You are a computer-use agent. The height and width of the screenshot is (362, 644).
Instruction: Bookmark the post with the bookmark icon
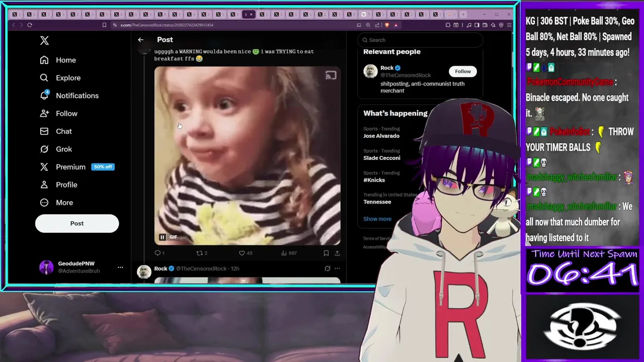[x=326, y=253]
